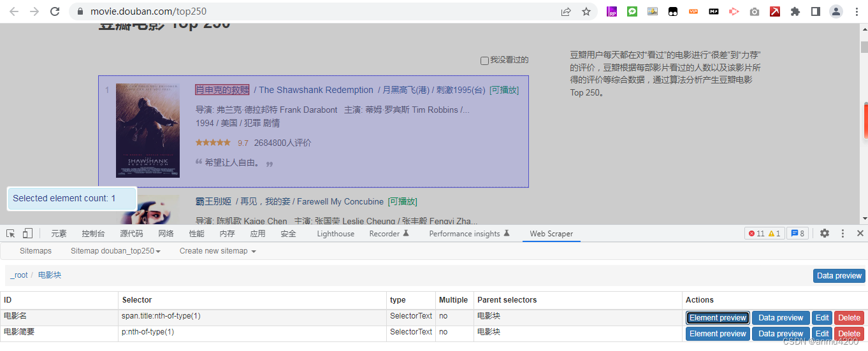Image resolution: width=868 pixels, height=351 pixels.
Task: Reload the page with refresh icon
Action: tap(55, 11)
